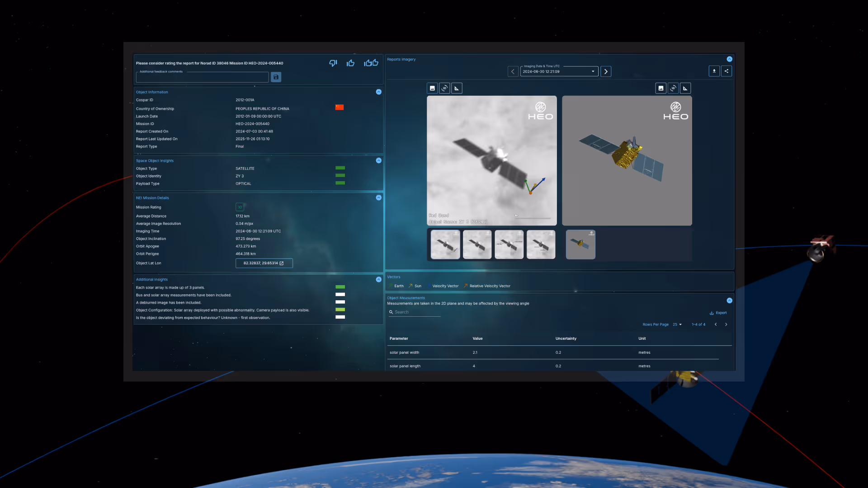Open the Rows Per Page dropdown
This screenshot has width=868, height=488.
click(677, 324)
